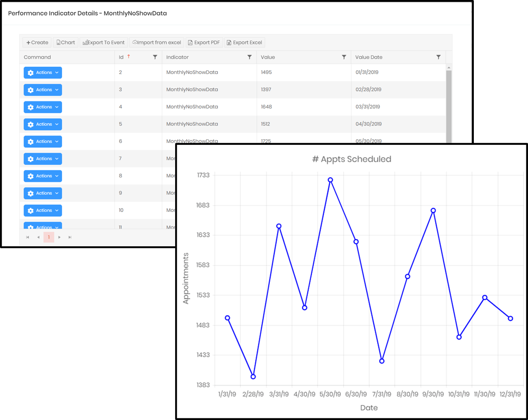
Task: Select the 5/30/19 peak data point on the chart
Action: click(330, 179)
